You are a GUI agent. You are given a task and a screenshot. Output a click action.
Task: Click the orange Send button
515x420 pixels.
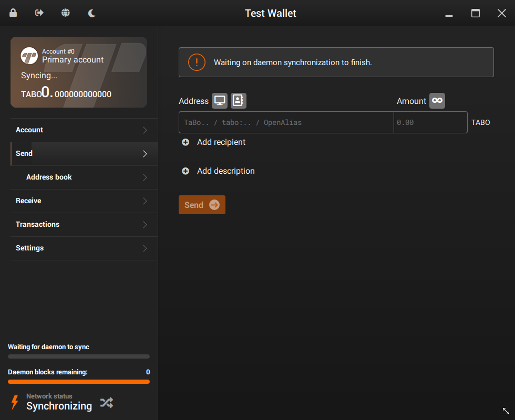click(x=202, y=205)
